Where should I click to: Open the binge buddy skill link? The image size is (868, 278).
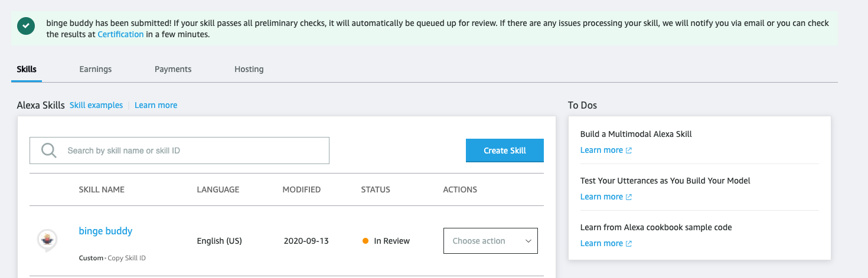pyautogui.click(x=106, y=231)
